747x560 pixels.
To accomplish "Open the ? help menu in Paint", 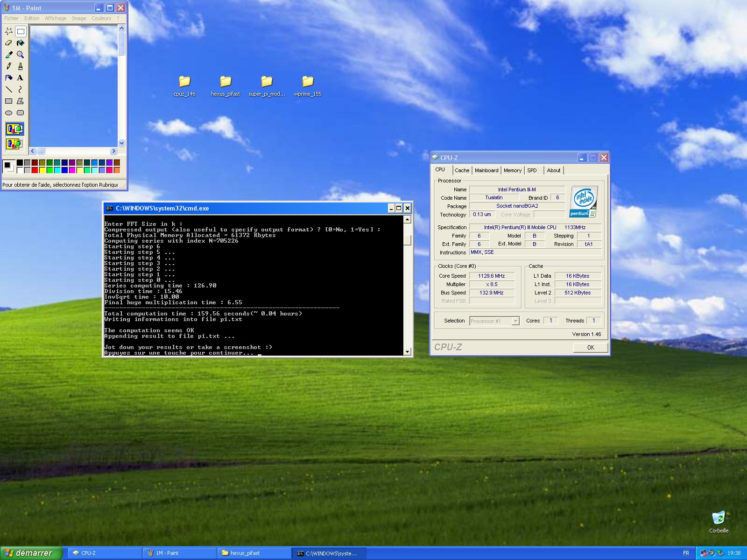I will (118, 18).
